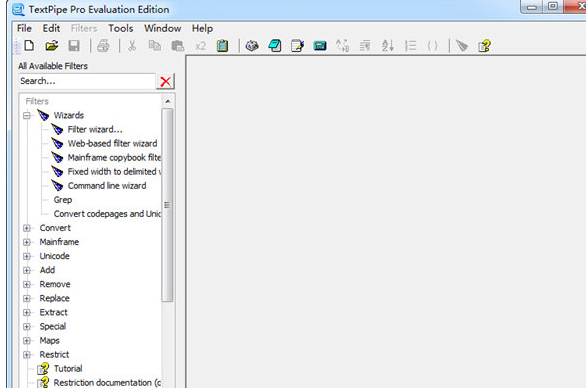586x388 pixels.
Task: Click the notepad with pencil toolbar icon
Action: (x=297, y=46)
